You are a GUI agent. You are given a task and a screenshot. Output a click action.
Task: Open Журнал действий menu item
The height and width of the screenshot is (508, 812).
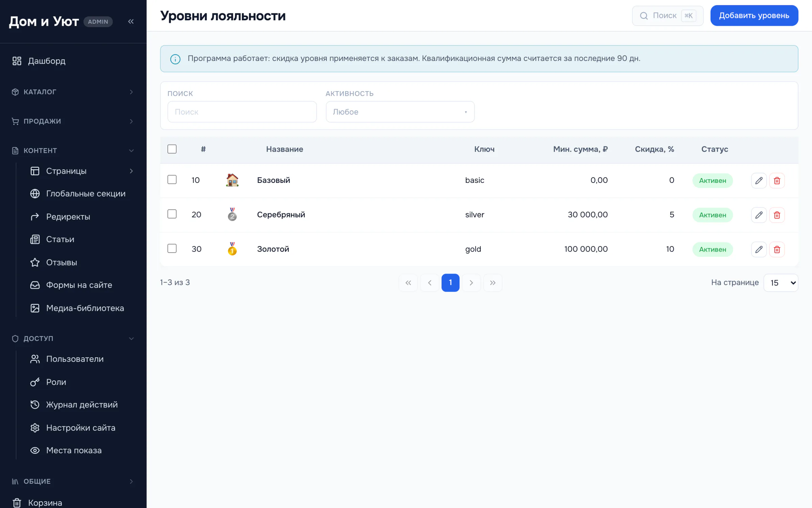pyautogui.click(x=81, y=405)
